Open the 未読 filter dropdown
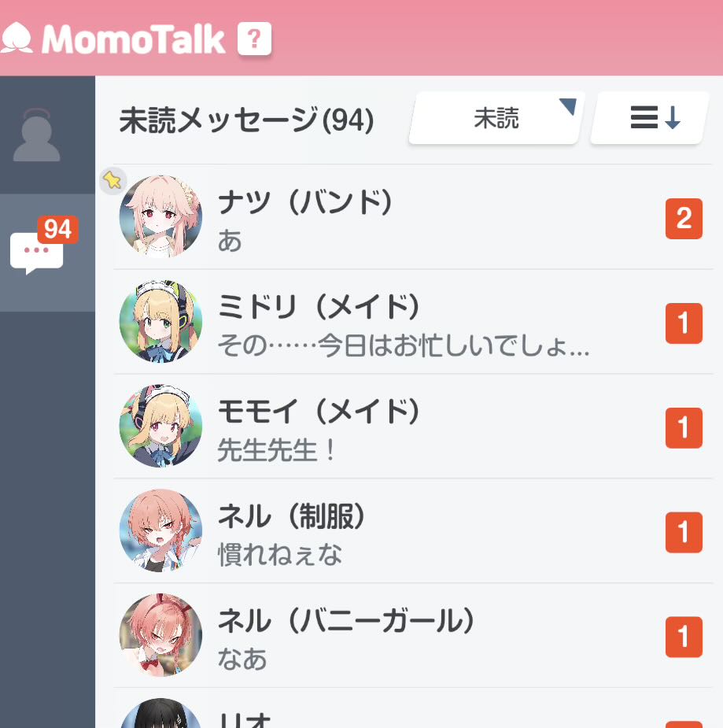Screen dimensions: 723x728 (x=496, y=118)
